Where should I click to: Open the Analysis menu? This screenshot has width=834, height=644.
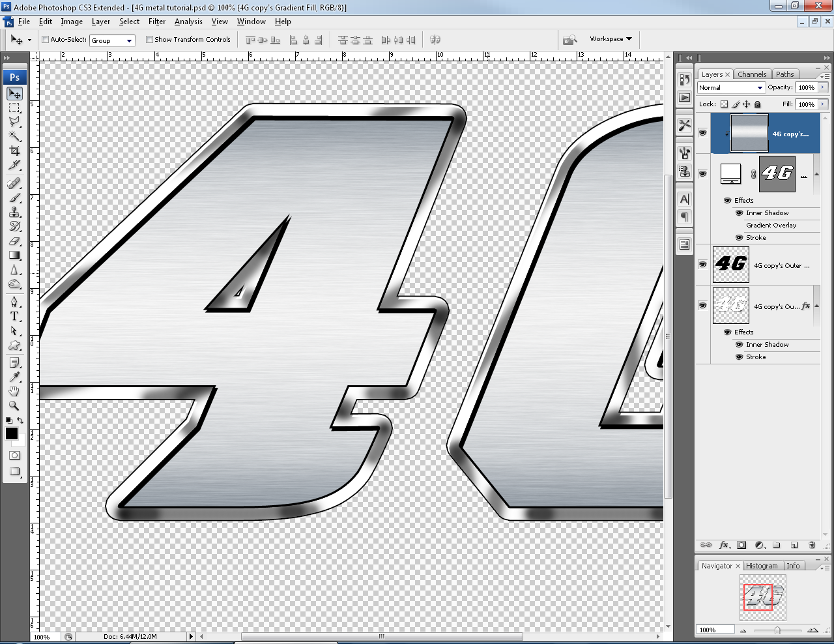pyautogui.click(x=188, y=22)
